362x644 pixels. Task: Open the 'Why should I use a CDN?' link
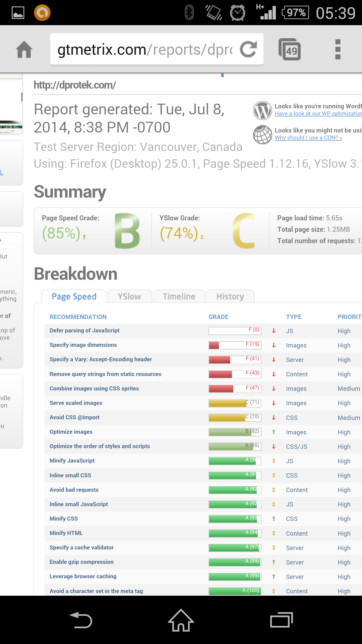tap(308, 138)
